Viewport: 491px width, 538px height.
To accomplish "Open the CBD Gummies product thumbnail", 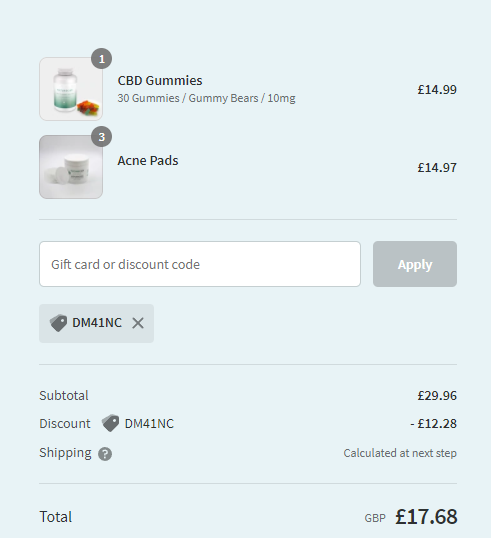I will pyautogui.click(x=71, y=89).
